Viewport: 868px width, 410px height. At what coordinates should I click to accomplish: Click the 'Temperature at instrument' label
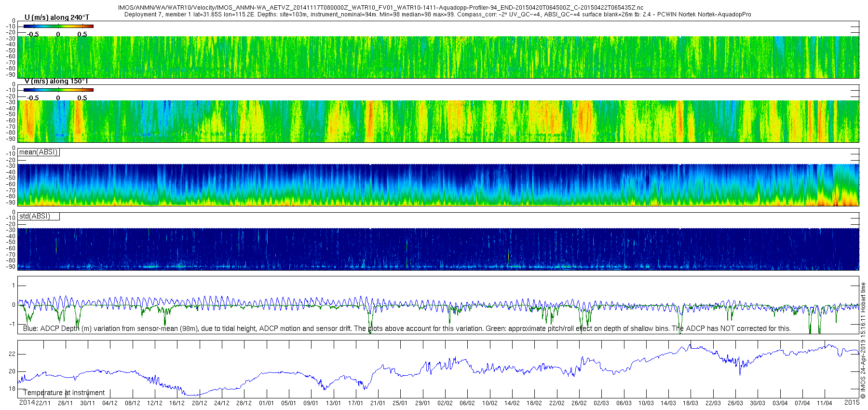pyautogui.click(x=64, y=393)
